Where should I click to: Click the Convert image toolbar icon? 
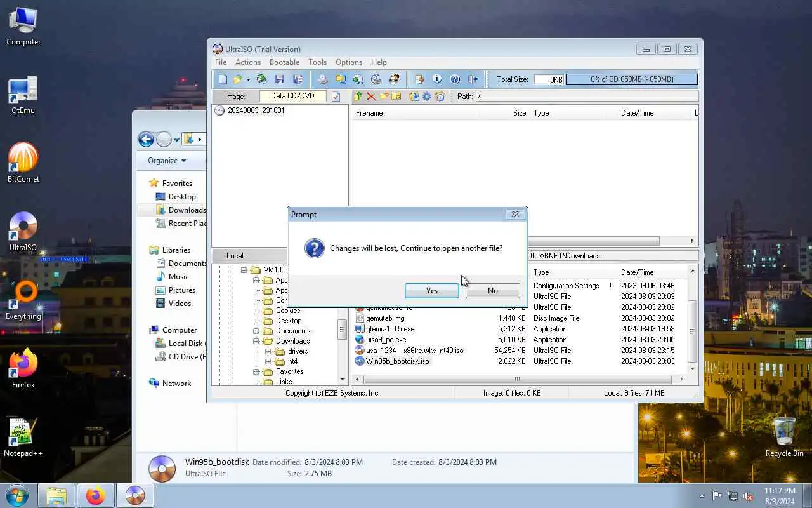tap(358, 79)
